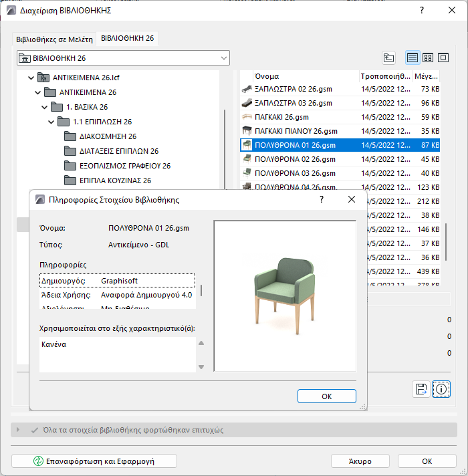This screenshot has width=468, height=476.
Task: Switch to large preview view icon
Action: point(443,57)
